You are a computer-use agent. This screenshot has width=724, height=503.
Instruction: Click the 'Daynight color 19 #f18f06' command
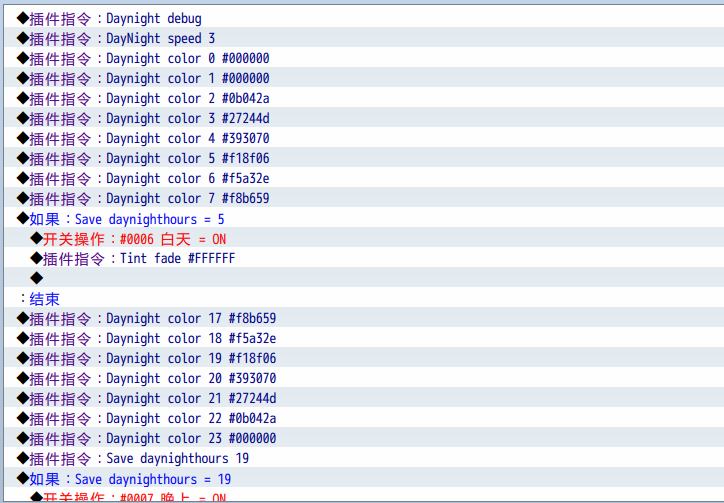coord(364,358)
